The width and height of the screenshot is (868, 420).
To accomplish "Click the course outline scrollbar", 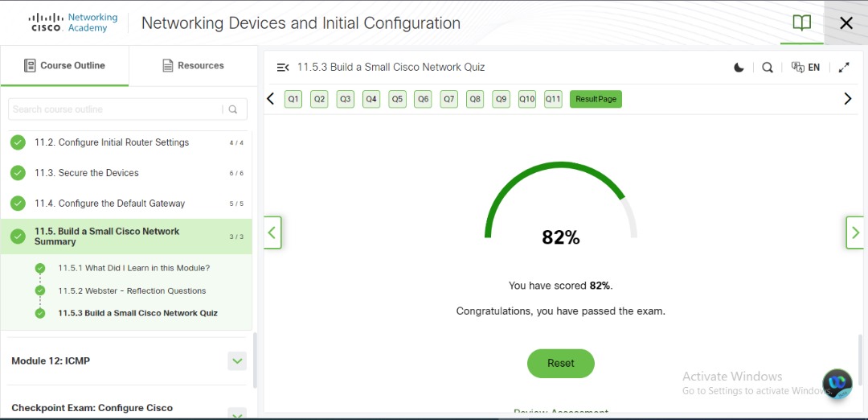I will [x=255, y=360].
